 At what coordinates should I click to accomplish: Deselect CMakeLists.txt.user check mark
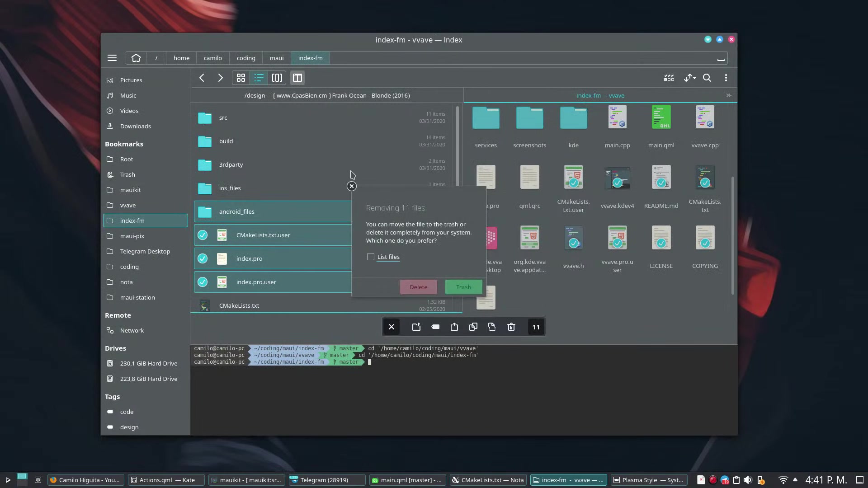click(203, 235)
